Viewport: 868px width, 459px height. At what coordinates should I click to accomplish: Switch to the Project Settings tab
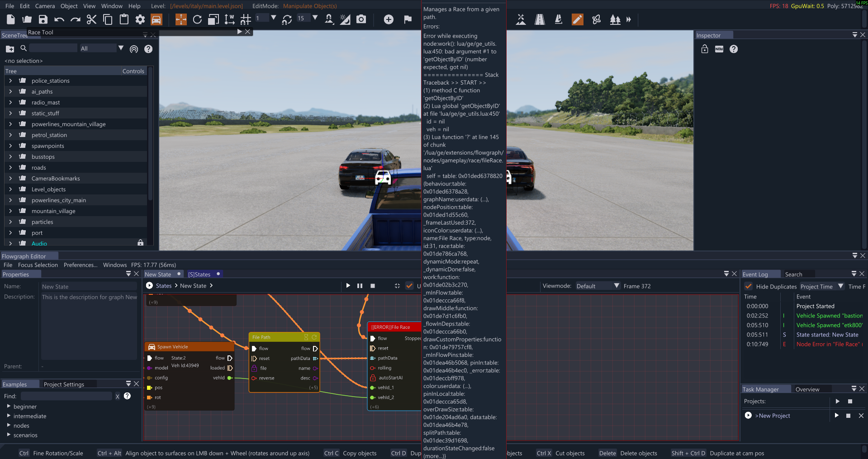coord(64,384)
